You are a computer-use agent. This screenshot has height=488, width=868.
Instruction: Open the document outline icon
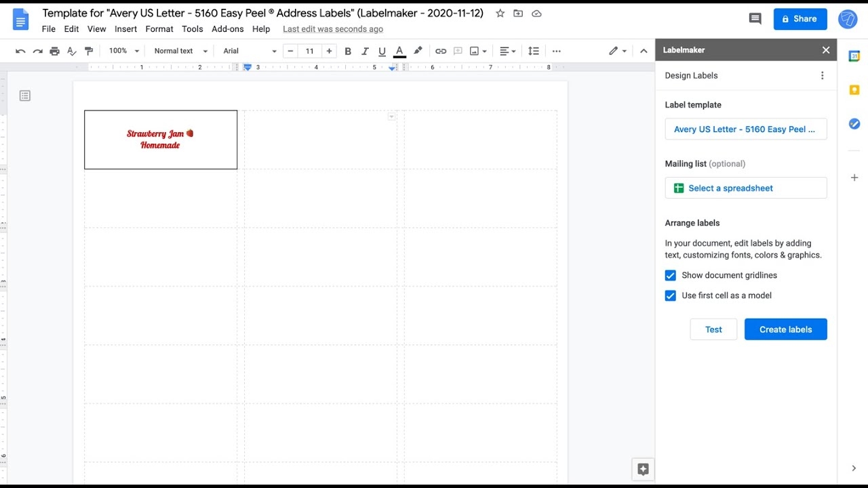click(x=25, y=96)
